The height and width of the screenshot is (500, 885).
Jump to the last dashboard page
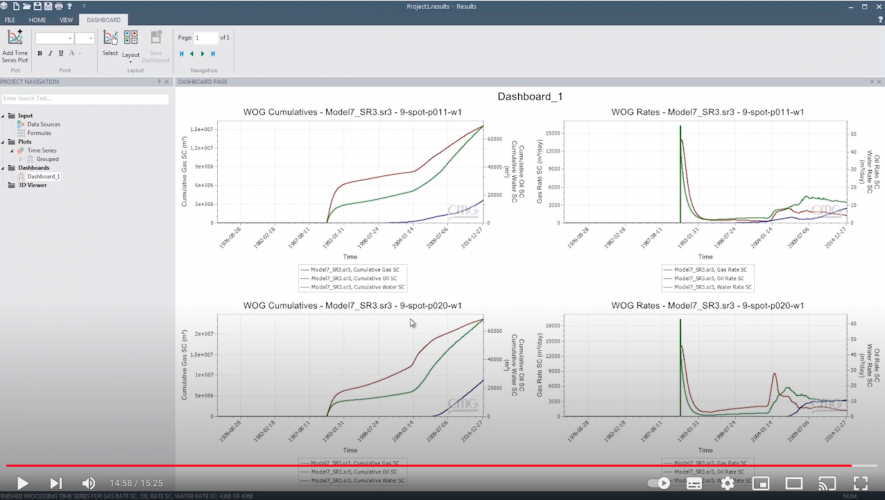coord(213,54)
